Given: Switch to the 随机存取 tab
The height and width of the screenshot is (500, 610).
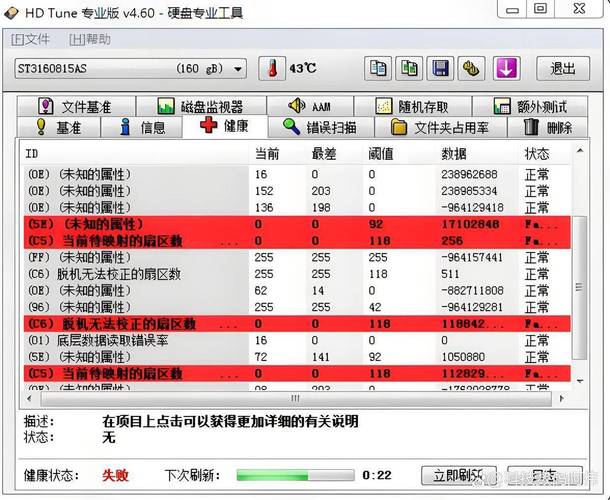Looking at the screenshot, I should click(413, 106).
